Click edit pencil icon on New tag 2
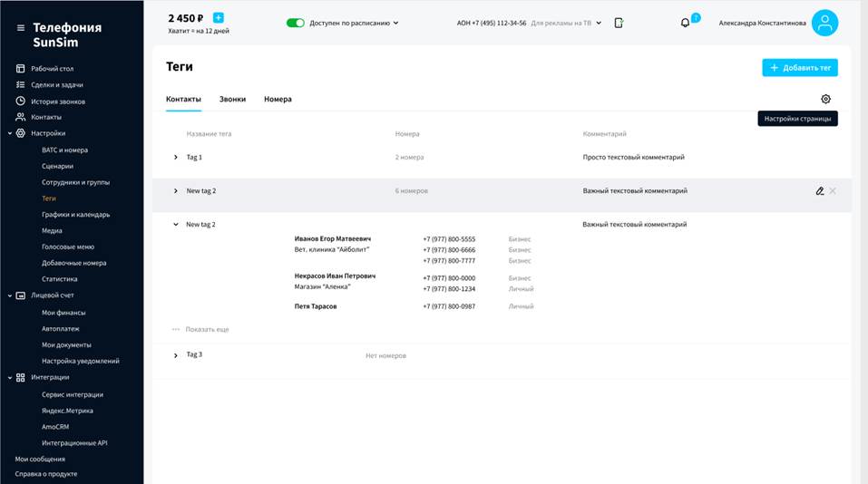 820,191
